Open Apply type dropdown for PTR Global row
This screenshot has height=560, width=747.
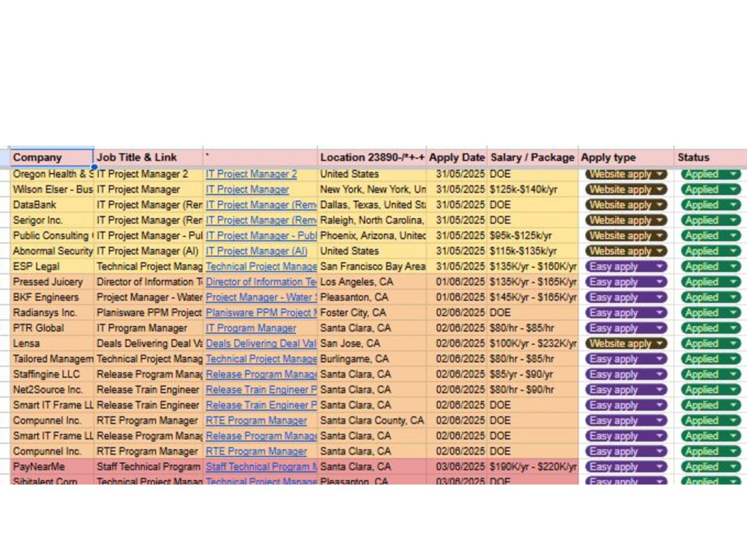tap(625, 328)
